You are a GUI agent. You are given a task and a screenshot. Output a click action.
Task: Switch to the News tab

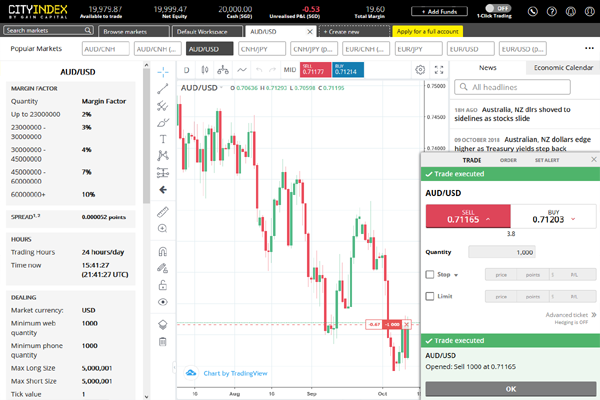[488, 68]
